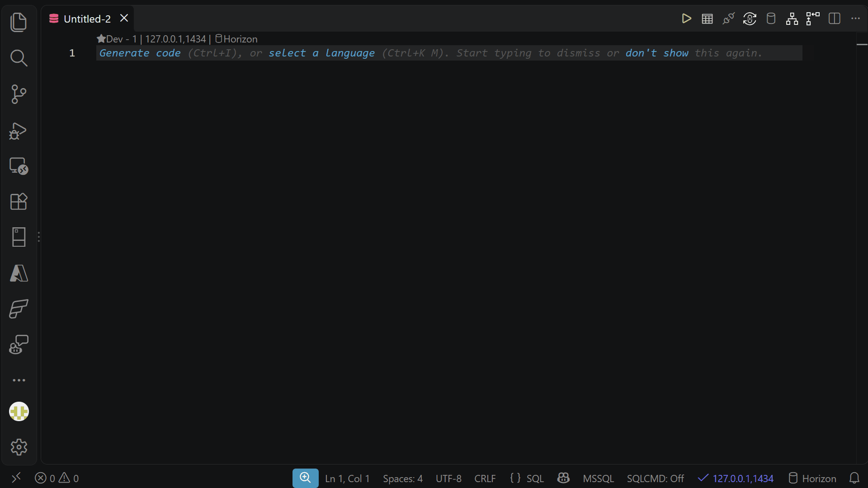This screenshot has height=488, width=868.
Task: Open the Fabric view icon
Action: click(x=19, y=309)
